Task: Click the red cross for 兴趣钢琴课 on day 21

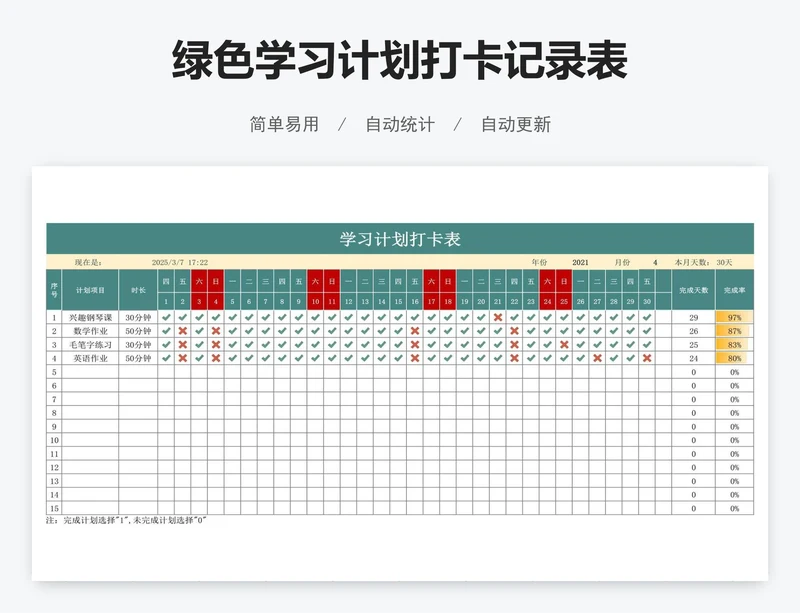Action: pos(498,317)
